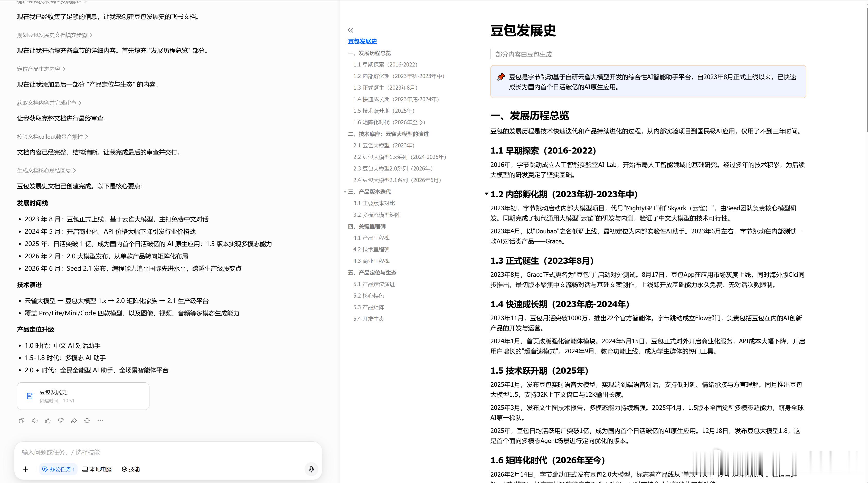Collapse the 1.2 内部孵化期 heading triangle
This screenshot has width=868, height=483.
[486, 194]
